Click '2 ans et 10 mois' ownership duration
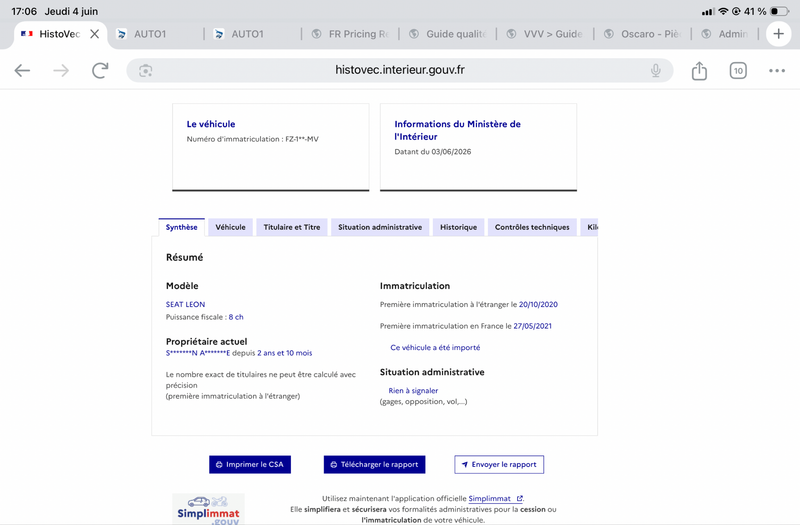800x525 pixels. 285,353
